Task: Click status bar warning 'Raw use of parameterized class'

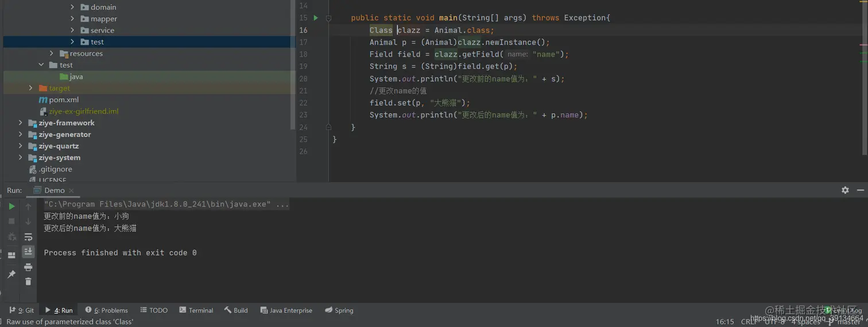Action: [x=69, y=322]
